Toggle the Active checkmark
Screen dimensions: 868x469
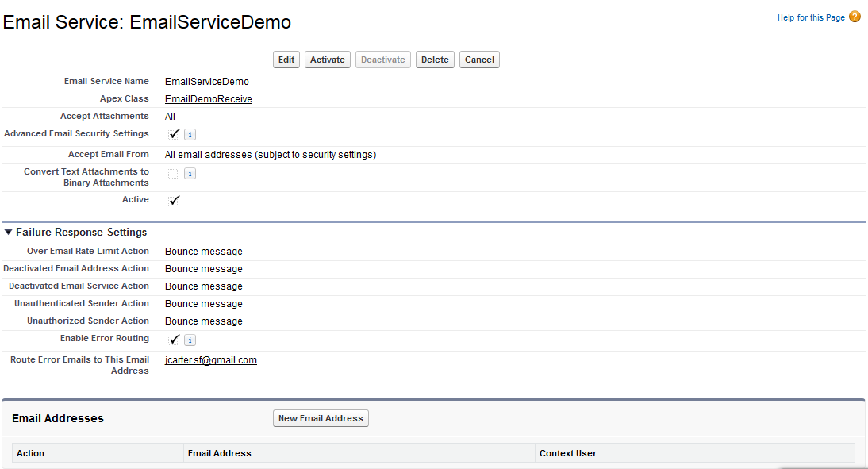174,201
